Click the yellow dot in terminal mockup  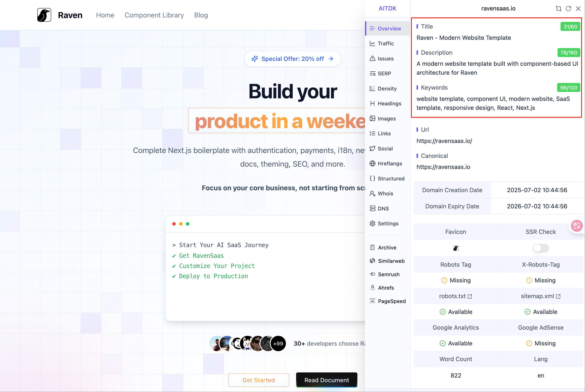(x=181, y=224)
